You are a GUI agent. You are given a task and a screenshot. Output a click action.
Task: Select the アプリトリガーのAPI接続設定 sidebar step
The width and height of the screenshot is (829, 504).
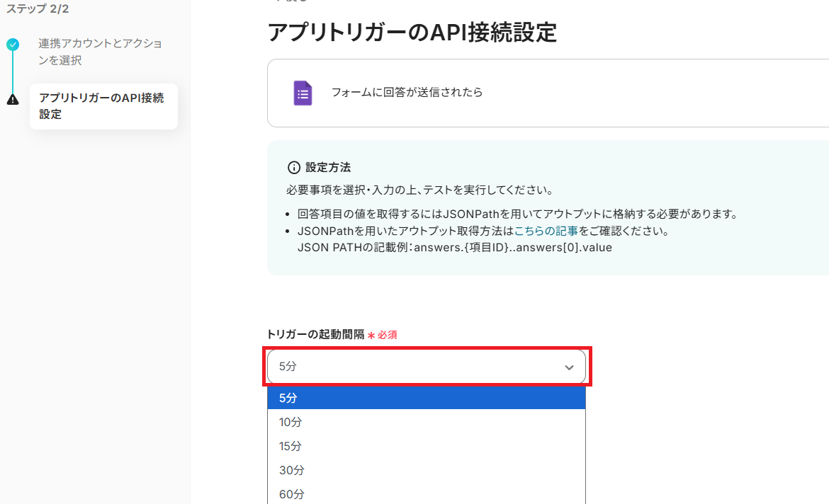[103, 106]
